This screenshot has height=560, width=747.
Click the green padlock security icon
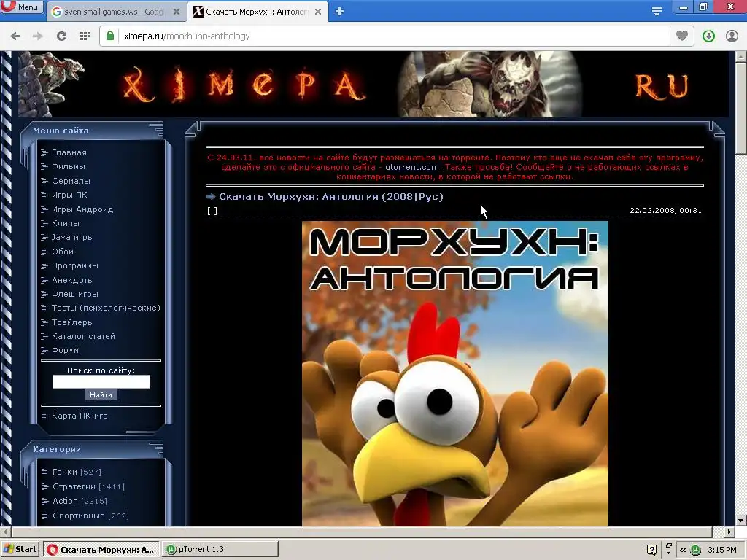click(110, 36)
